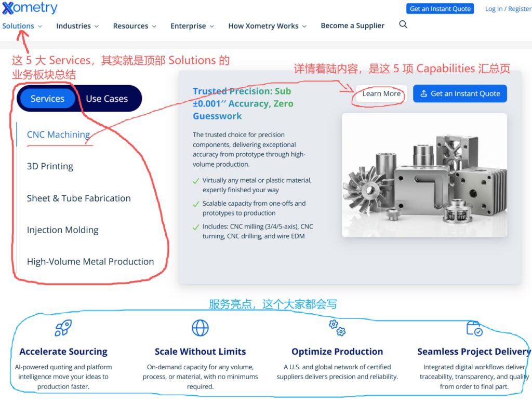
Task: Click the upload icon in the large Get an Instant Quote button
Action: (x=423, y=93)
